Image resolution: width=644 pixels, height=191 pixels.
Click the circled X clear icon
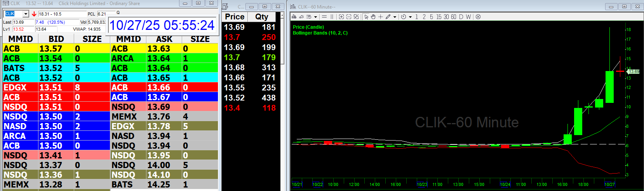[478, 17]
